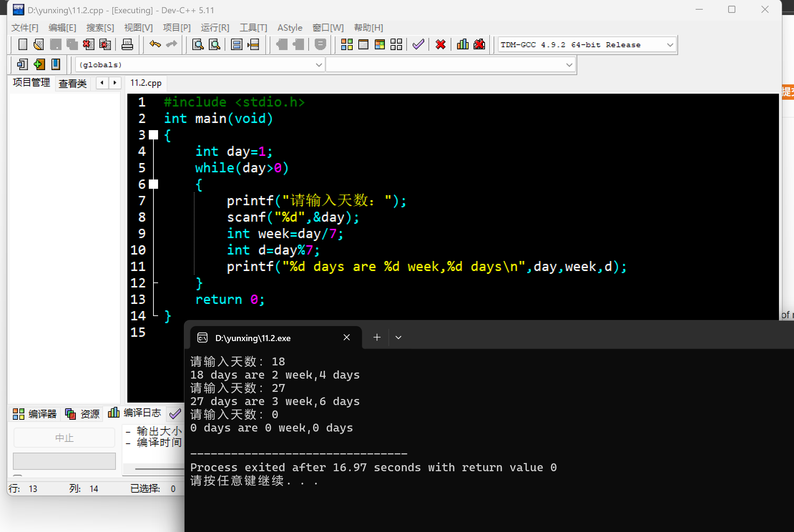This screenshot has height=532, width=794.
Task: Expand the (globals) scope dropdown
Action: click(318, 65)
